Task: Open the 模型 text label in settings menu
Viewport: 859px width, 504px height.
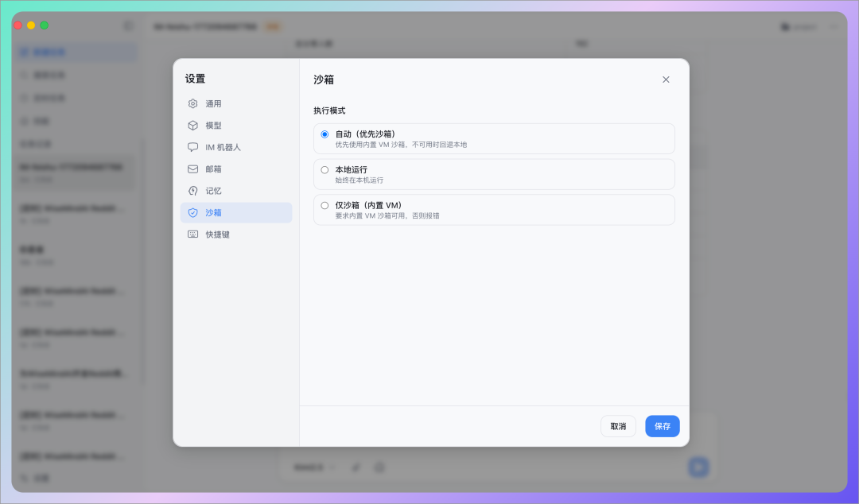Action: [x=213, y=126]
